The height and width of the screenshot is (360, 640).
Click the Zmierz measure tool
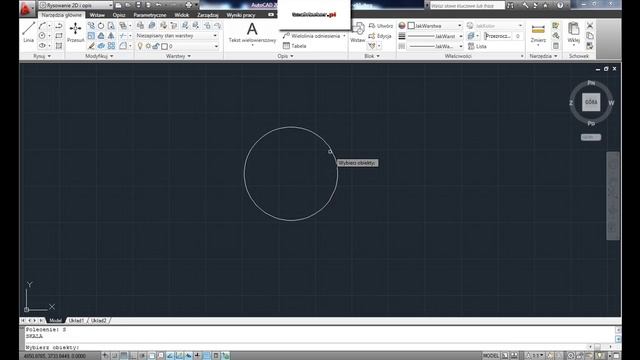click(538, 33)
